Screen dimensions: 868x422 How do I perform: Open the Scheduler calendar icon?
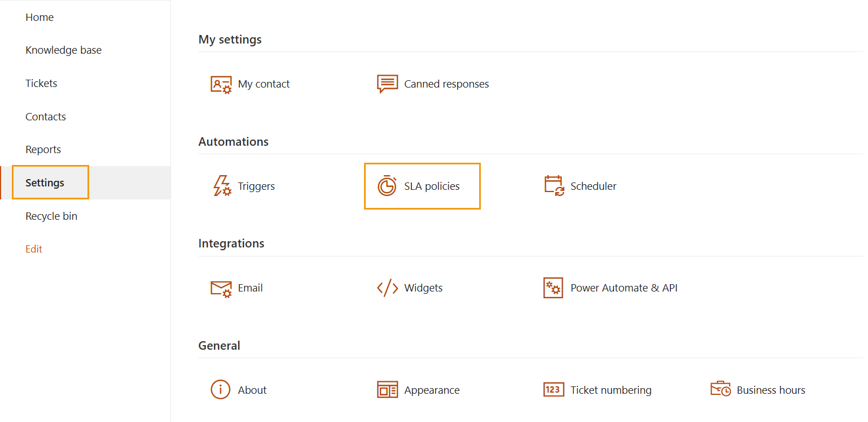pyautogui.click(x=554, y=186)
